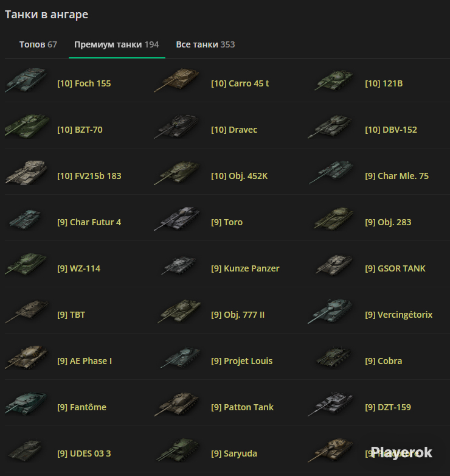Select the [9] Saryuda text
The height and width of the screenshot is (476, 450).
click(234, 453)
